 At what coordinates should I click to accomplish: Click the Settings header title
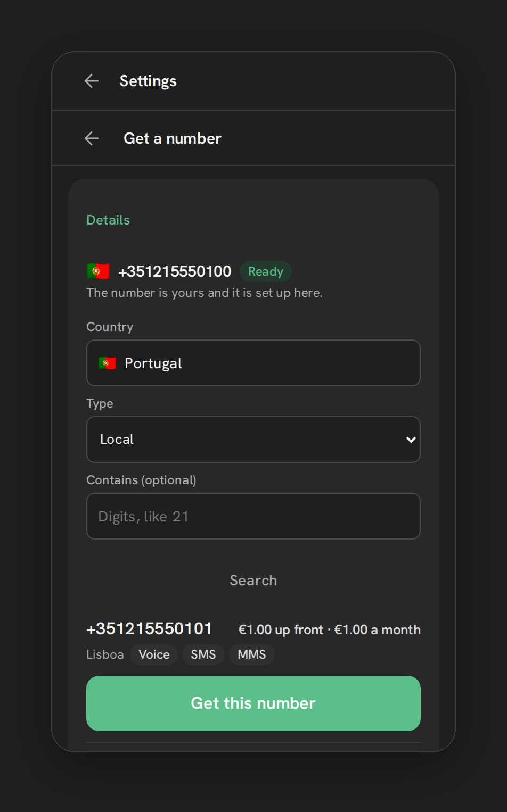[x=148, y=81]
